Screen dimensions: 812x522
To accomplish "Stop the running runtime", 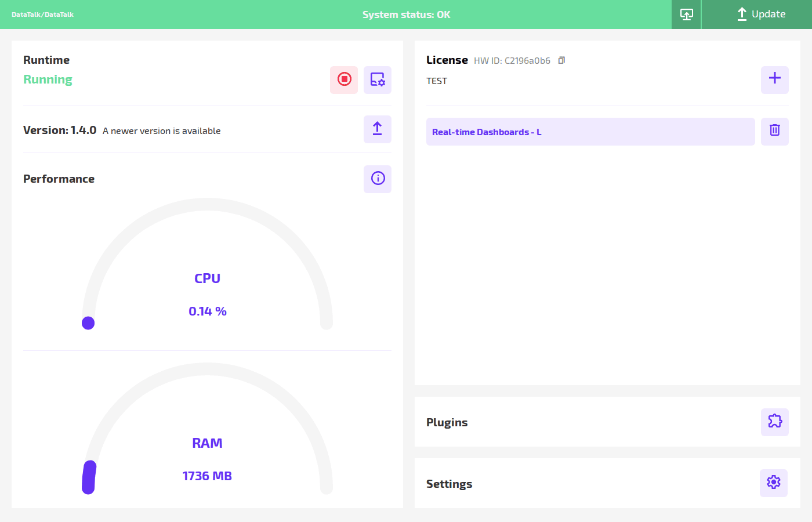I will tap(344, 79).
